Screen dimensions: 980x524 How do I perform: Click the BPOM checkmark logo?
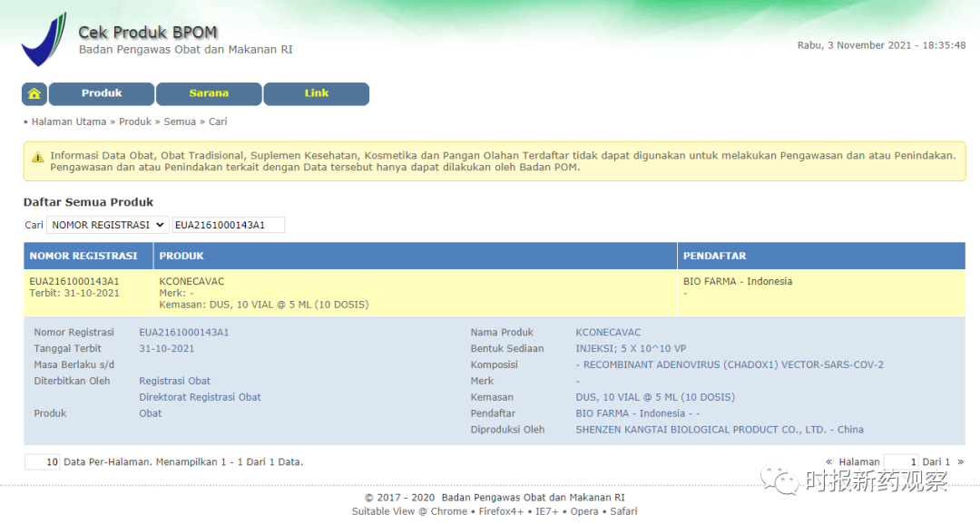[x=44, y=39]
